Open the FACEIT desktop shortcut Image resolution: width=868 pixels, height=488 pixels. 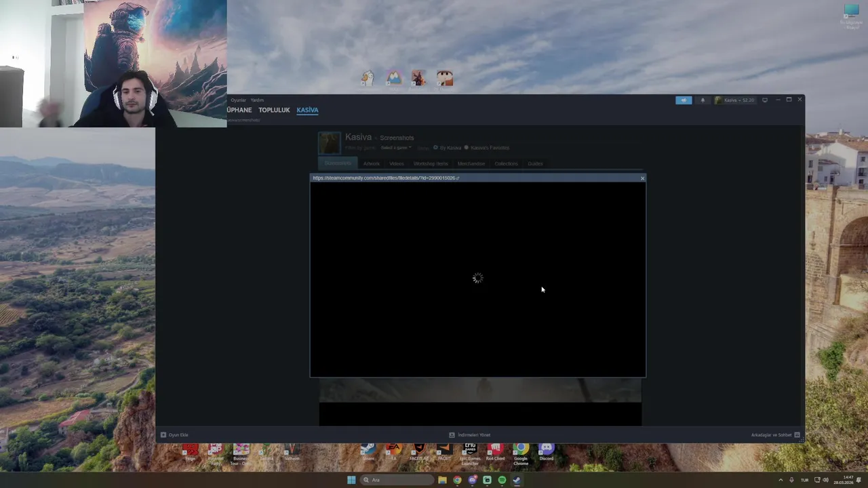(x=444, y=451)
